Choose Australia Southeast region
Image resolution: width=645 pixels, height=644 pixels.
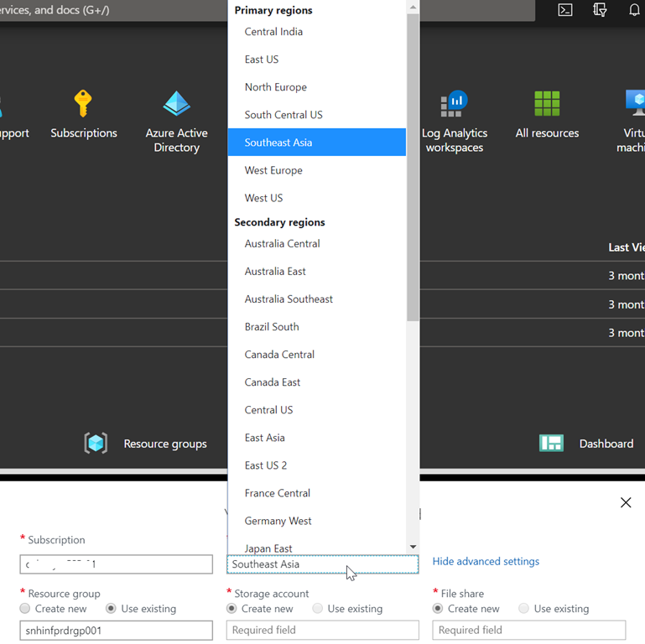tap(317, 299)
